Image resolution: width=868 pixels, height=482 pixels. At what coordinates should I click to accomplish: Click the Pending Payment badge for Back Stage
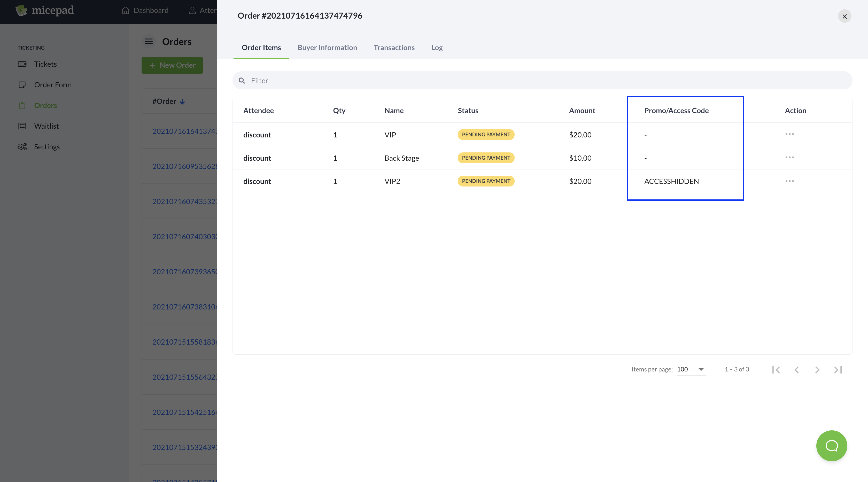point(486,158)
